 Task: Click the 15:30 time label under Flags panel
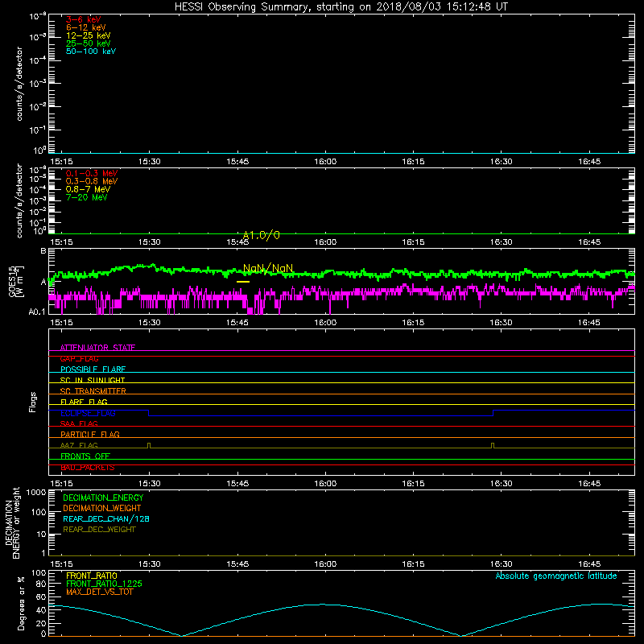tap(149, 484)
